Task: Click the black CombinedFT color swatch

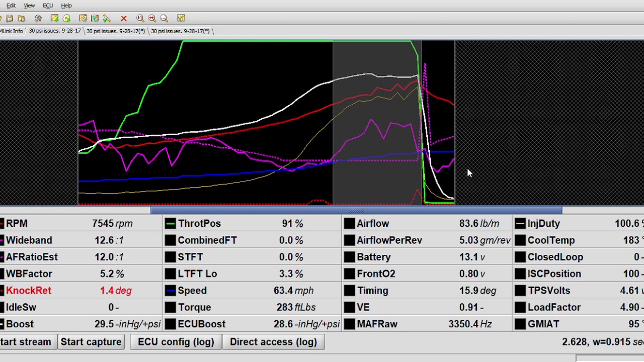Action: coord(171,240)
